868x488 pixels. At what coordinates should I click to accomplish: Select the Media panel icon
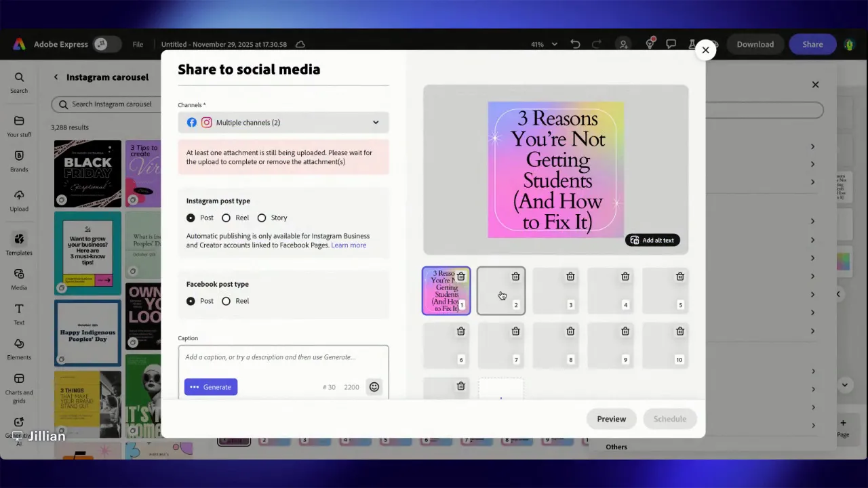coord(18,279)
